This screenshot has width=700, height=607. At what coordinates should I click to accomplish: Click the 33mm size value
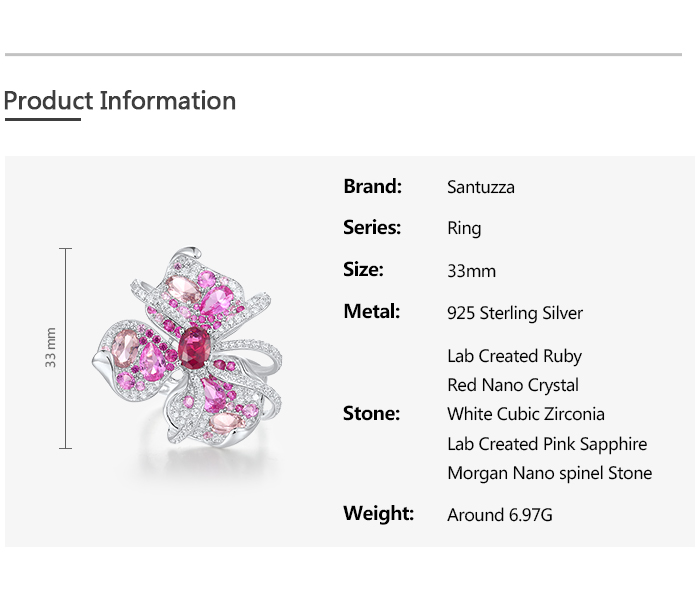471,271
